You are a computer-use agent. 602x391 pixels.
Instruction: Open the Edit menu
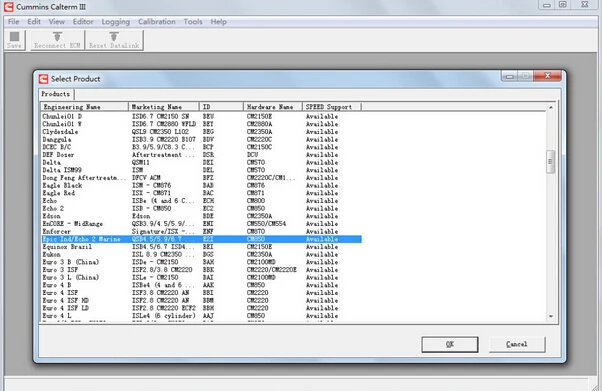[34, 22]
